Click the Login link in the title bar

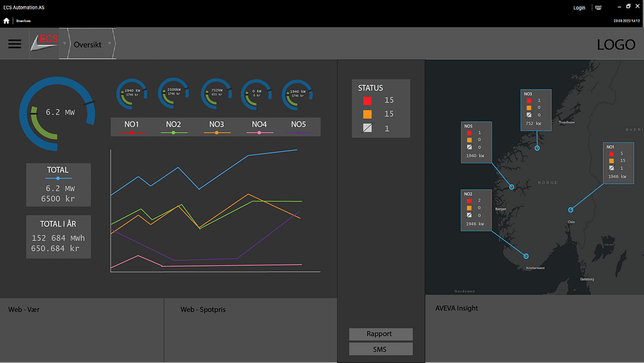[x=578, y=7]
